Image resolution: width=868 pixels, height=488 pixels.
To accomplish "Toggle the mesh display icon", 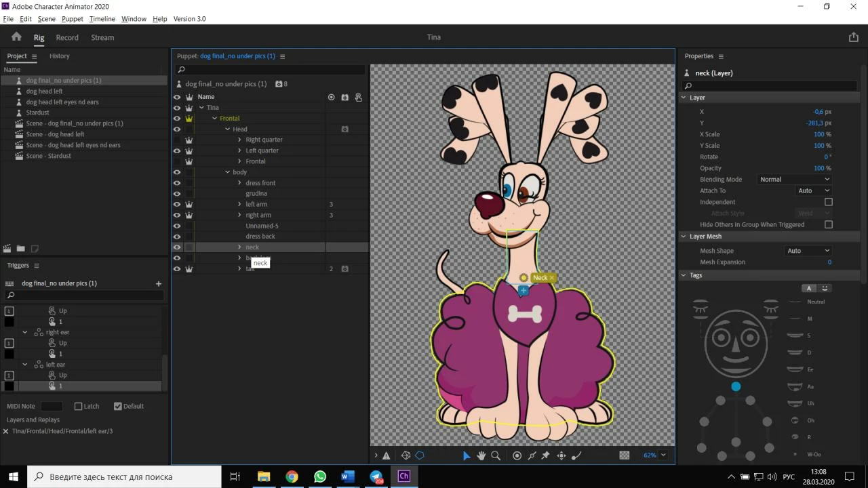I will (x=406, y=455).
